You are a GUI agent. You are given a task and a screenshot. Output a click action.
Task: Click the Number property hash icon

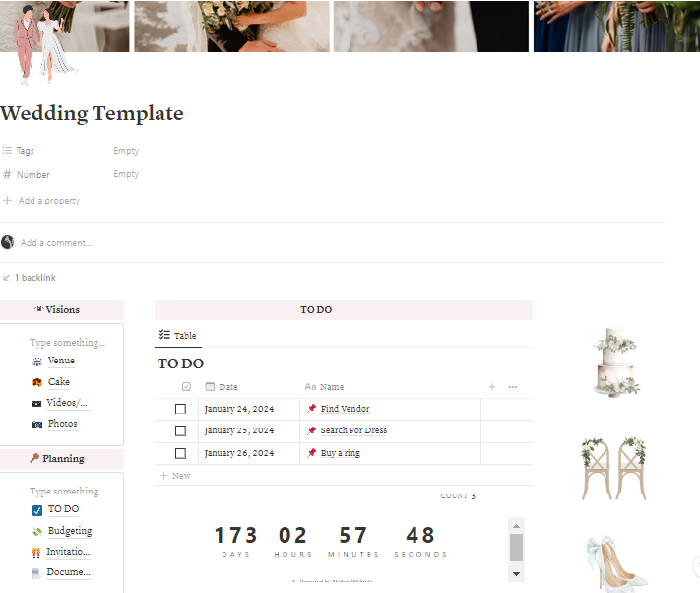pyautogui.click(x=7, y=174)
